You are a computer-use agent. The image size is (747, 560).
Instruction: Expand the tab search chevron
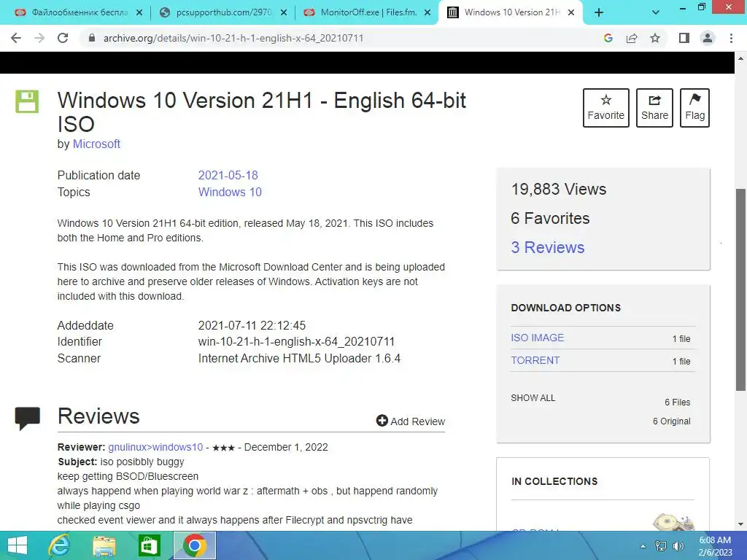tap(656, 13)
